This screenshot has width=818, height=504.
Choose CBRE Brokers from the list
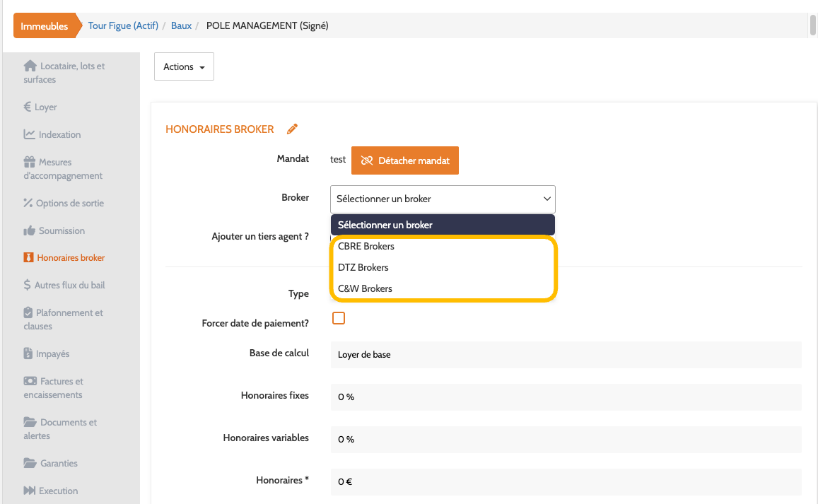(366, 247)
